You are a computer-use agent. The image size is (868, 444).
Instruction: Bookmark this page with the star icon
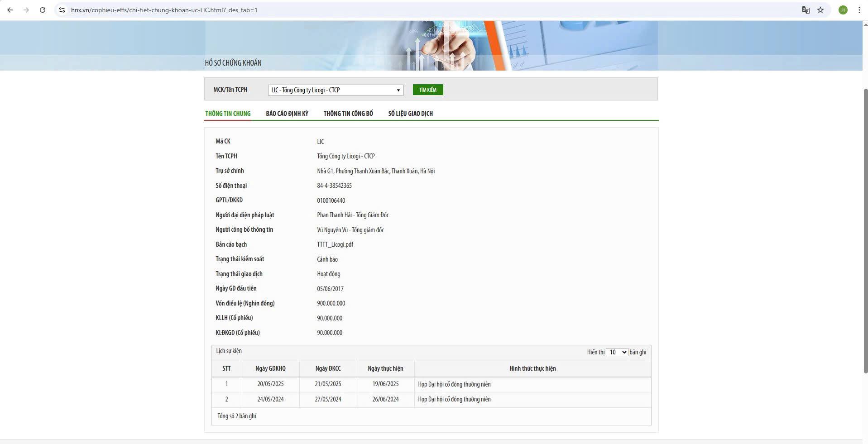pos(820,10)
